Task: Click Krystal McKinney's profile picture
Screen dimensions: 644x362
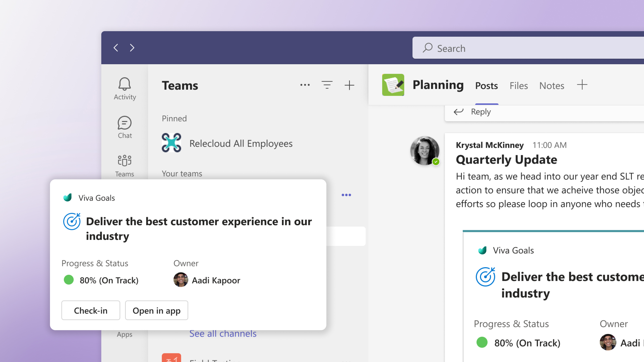Action: (x=425, y=151)
